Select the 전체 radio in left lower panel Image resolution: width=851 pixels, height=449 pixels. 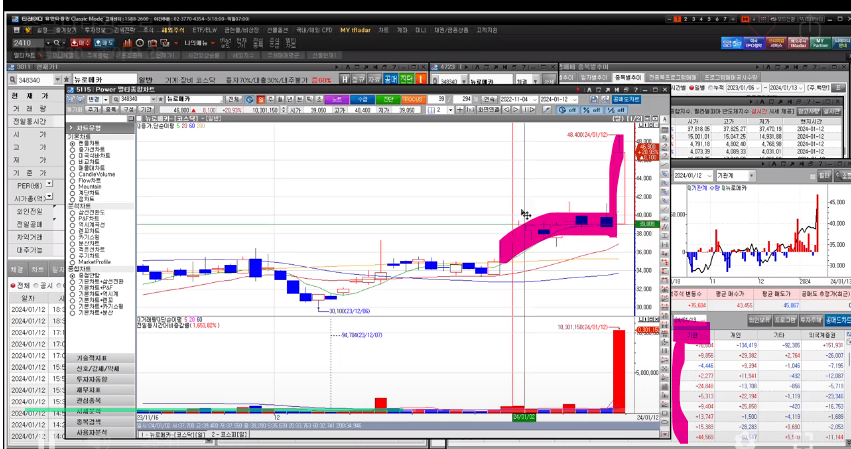[x=13, y=285]
